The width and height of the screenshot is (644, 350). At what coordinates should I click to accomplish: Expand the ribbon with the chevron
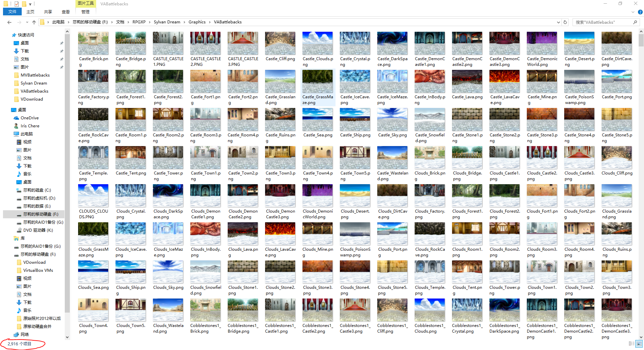[633, 12]
